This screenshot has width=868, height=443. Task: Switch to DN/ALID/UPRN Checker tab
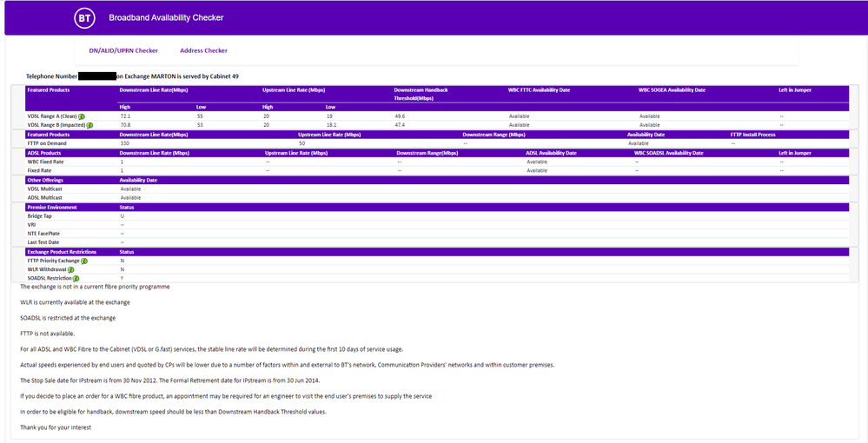(x=123, y=50)
